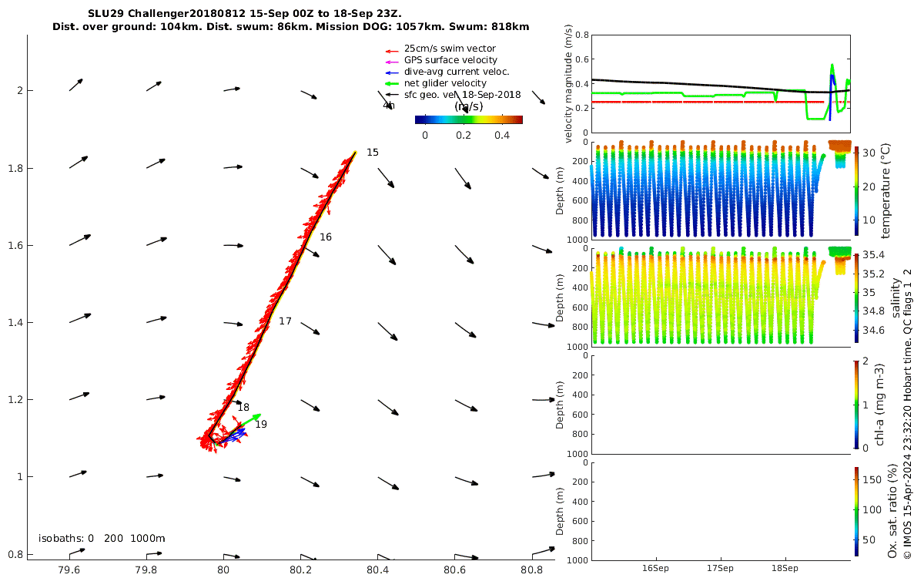Image resolution: width=924 pixels, height=578 pixels.
Task: Click the temperature depth profile plot
Action: pos(720,190)
